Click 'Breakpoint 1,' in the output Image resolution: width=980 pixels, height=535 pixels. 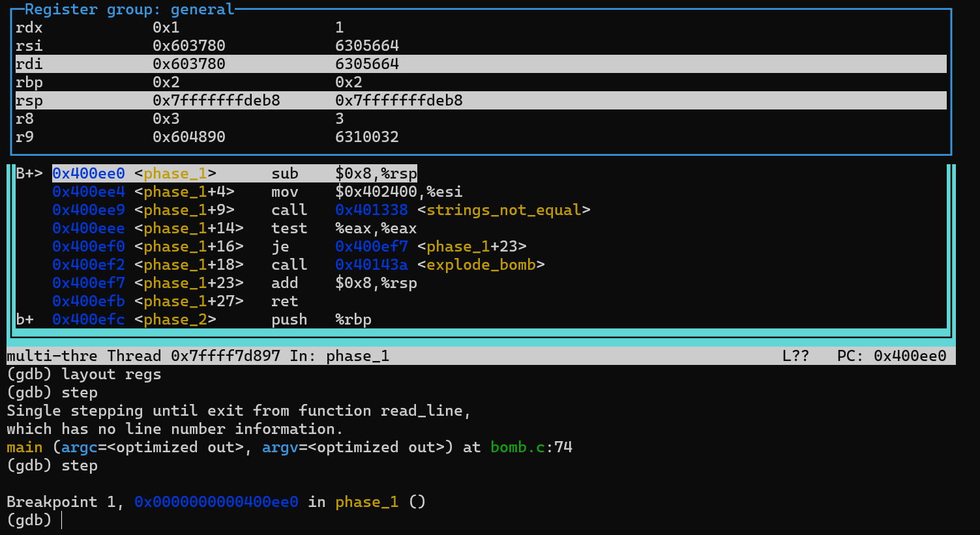click(66, 502)
